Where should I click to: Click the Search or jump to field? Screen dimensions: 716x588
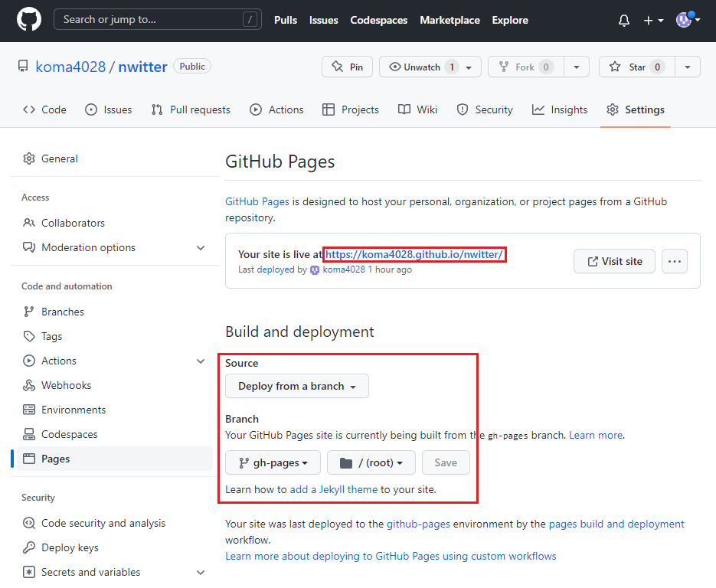click(158, 20)
